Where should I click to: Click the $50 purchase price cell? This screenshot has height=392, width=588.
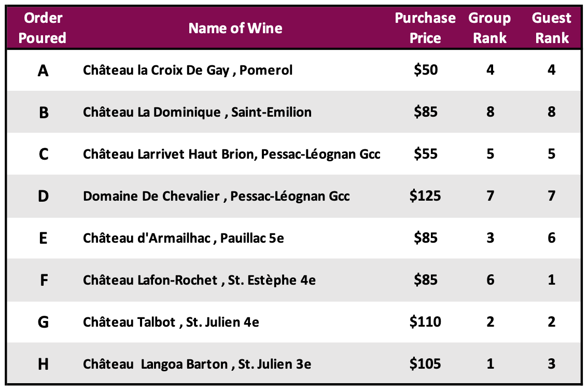(426, 70)
